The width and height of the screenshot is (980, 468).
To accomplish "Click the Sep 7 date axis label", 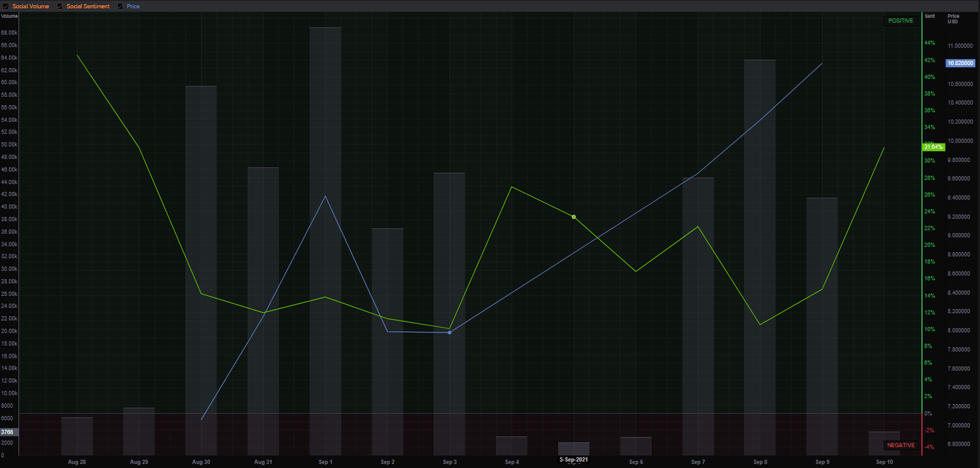I will pyautogui.click(x=698, y=462).
